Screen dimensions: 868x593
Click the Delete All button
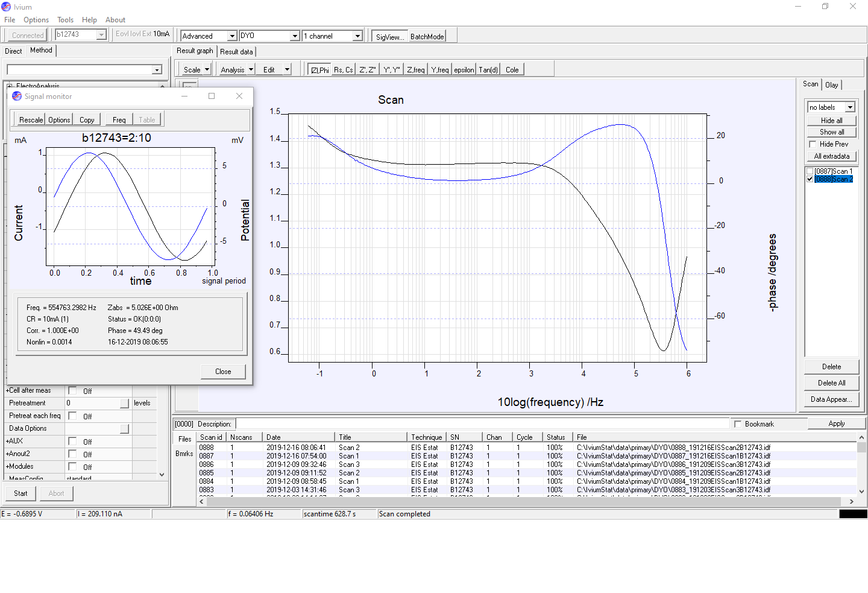pos(831,383)
